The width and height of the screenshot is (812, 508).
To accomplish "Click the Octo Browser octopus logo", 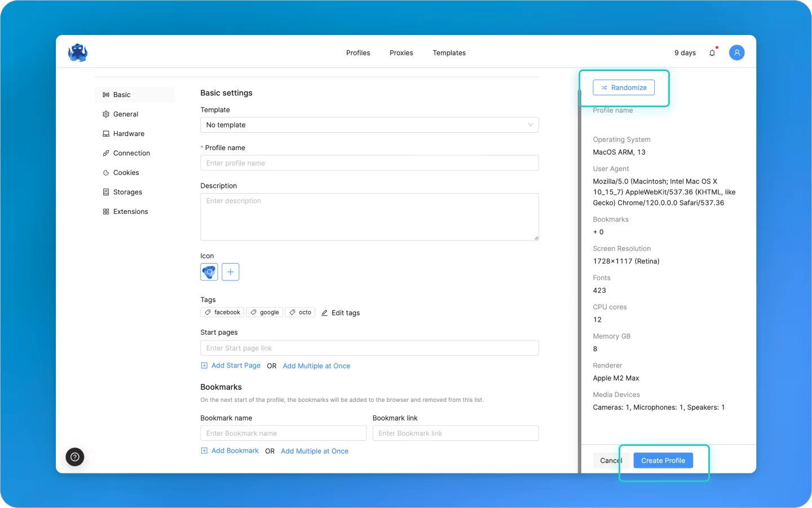I will [x=77, y=52].
